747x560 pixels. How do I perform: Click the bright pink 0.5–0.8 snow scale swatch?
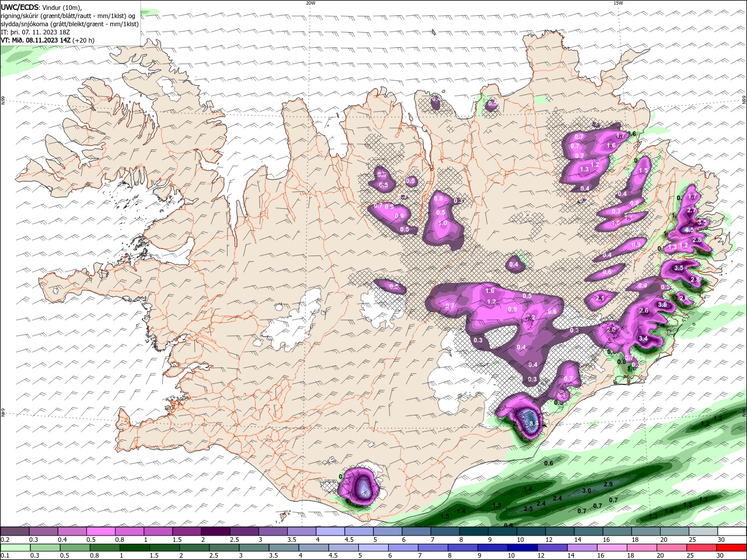(x=100, y=531)
